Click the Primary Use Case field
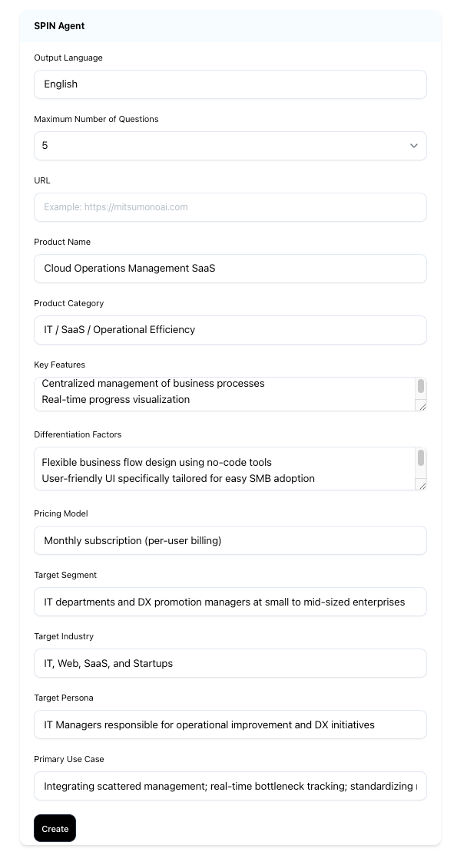The width and height of the screenshot is (467, 868). (x=230, y=786)
